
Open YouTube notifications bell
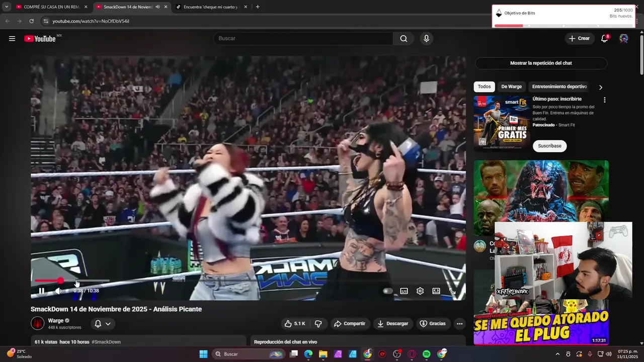point(605,39)
